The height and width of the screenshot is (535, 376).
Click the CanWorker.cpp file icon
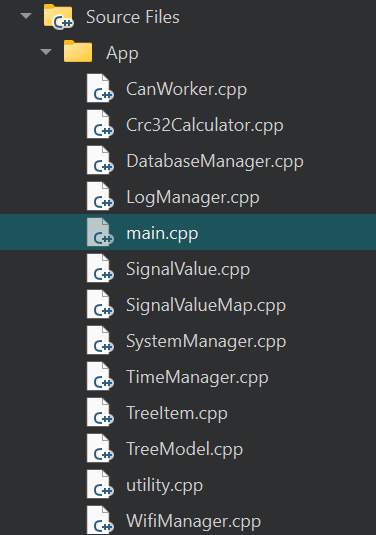(x=100, y=88)
